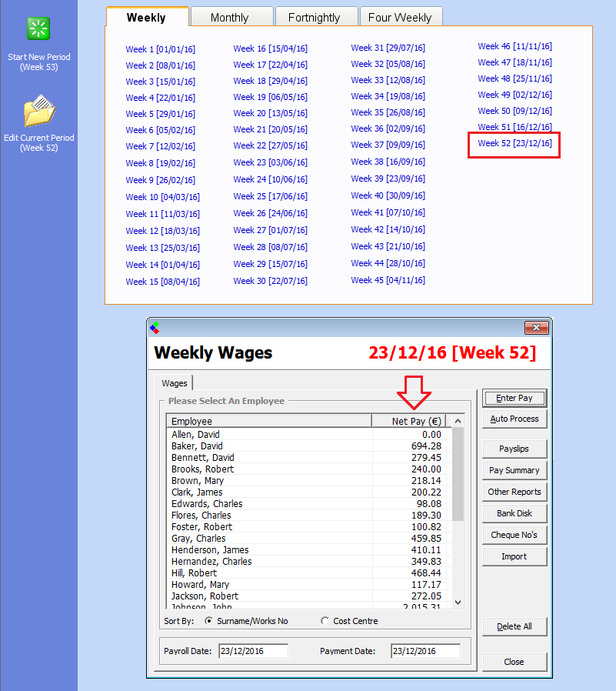Select employee Baker, David in list
Screen dimensions: 616x691
197,446
